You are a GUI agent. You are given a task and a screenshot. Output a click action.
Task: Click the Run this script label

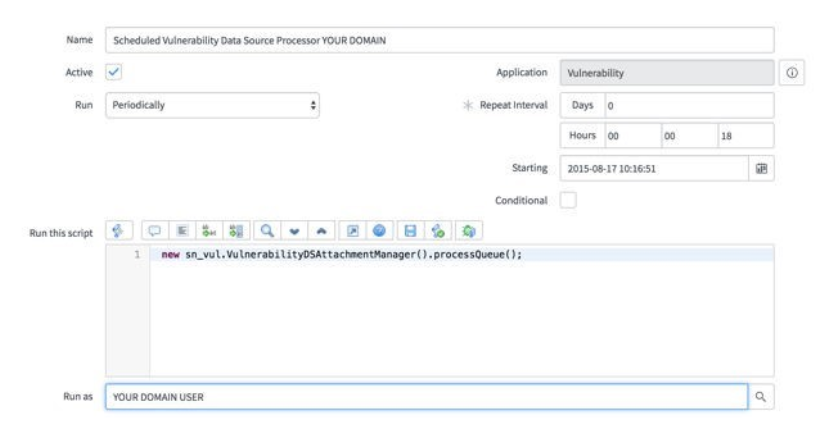click(x=61, y=233)
